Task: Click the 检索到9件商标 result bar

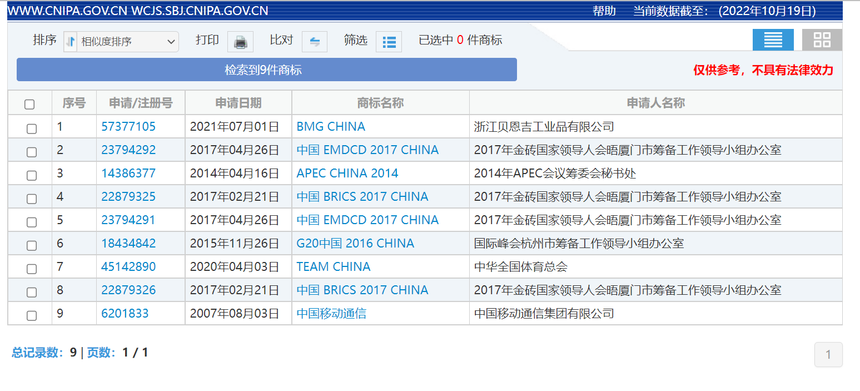Action: pos(267,70)
